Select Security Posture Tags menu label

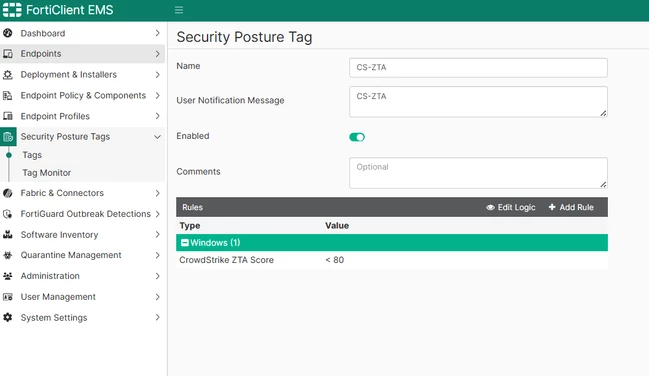tap(65, 137)
